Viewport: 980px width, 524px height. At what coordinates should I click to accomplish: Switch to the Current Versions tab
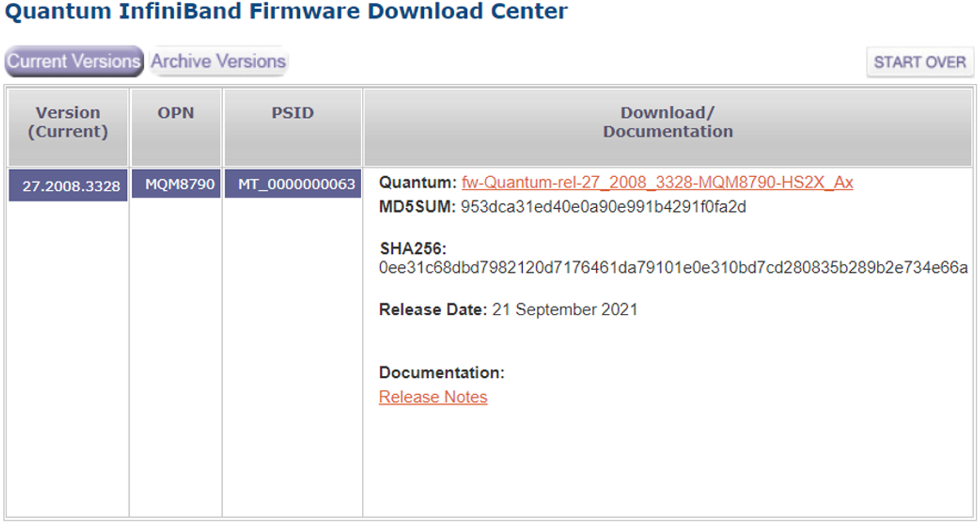[74, 61]
